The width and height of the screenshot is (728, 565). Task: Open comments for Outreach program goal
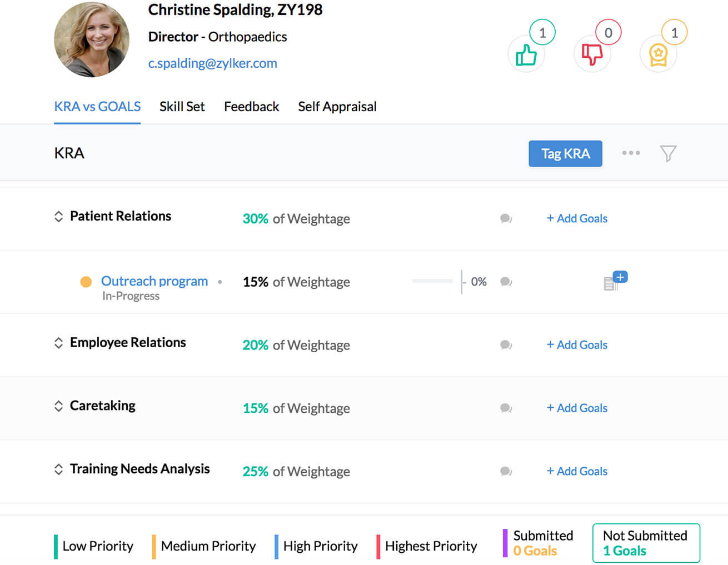coord(506,282)
